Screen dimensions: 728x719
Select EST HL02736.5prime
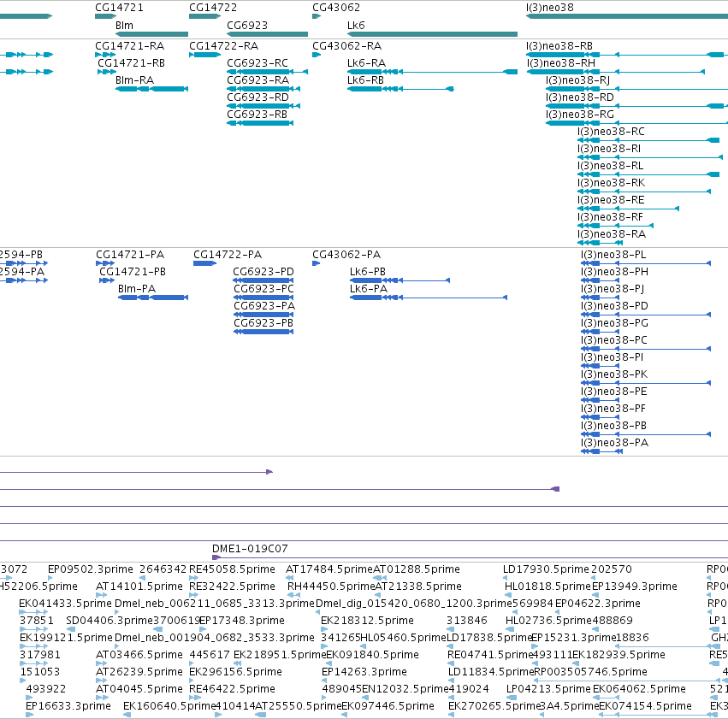pos(549,621)
